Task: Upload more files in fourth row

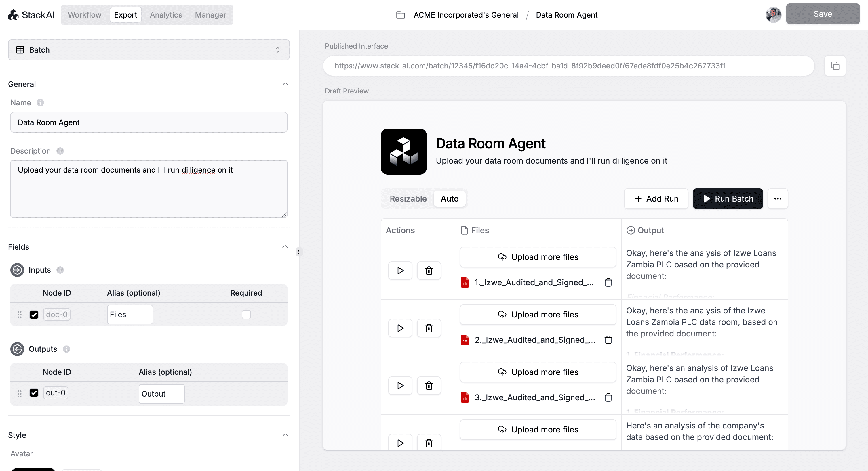Action: click(538, 430)
